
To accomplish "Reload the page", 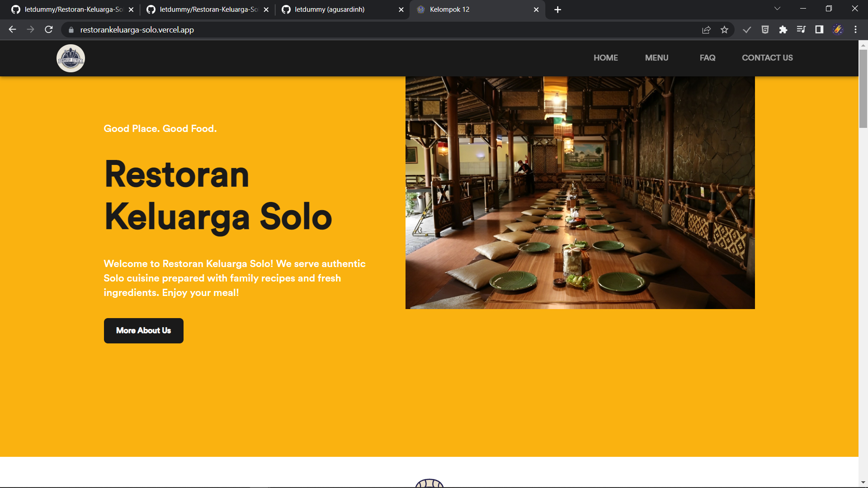I will (x=49, y=30).
